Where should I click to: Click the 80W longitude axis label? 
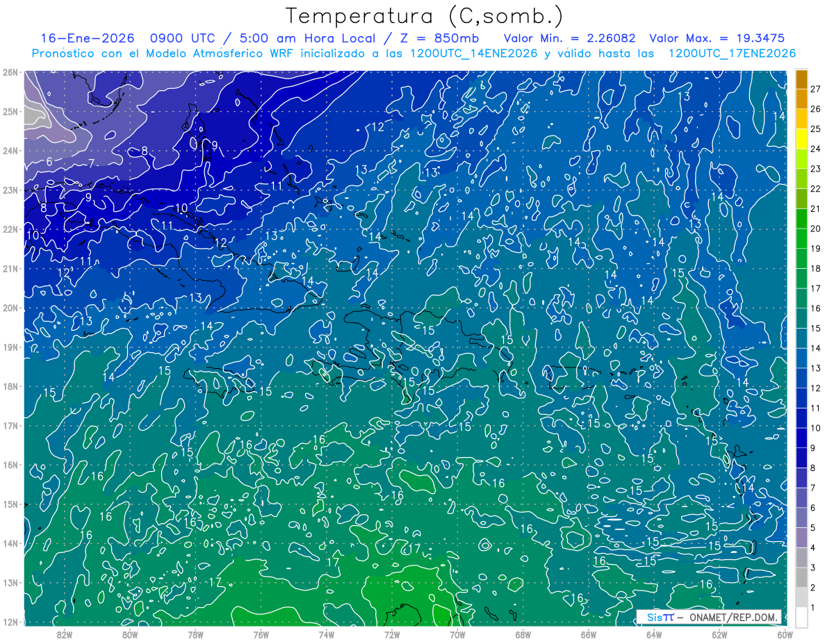coord(130,634)
